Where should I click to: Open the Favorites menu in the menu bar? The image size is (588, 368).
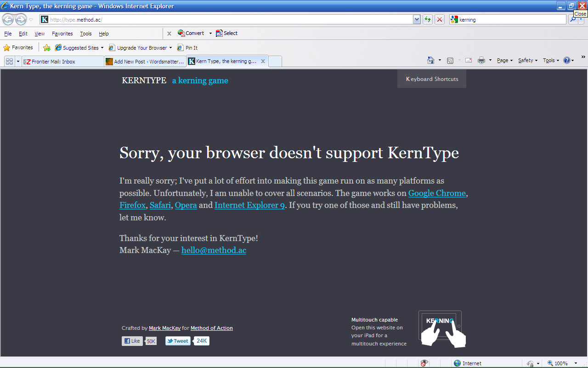[x=62, y=34]
